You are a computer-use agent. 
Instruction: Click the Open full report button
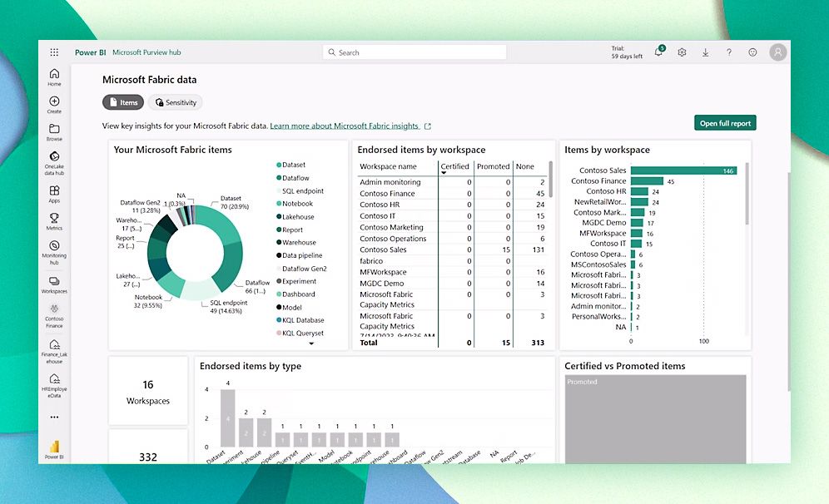tap(726, 123)
